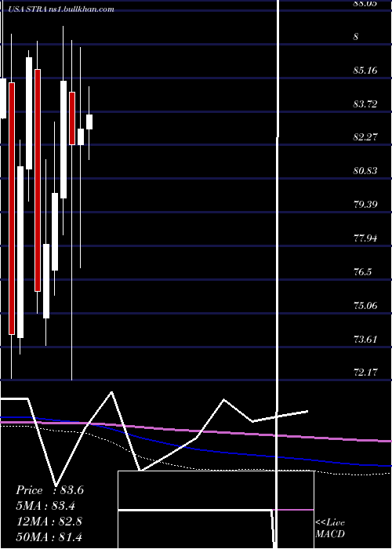This screenshot has height=549, width=392.
Task: Click the Price : 83.6 readout
Action: click(x=49, y=490)
